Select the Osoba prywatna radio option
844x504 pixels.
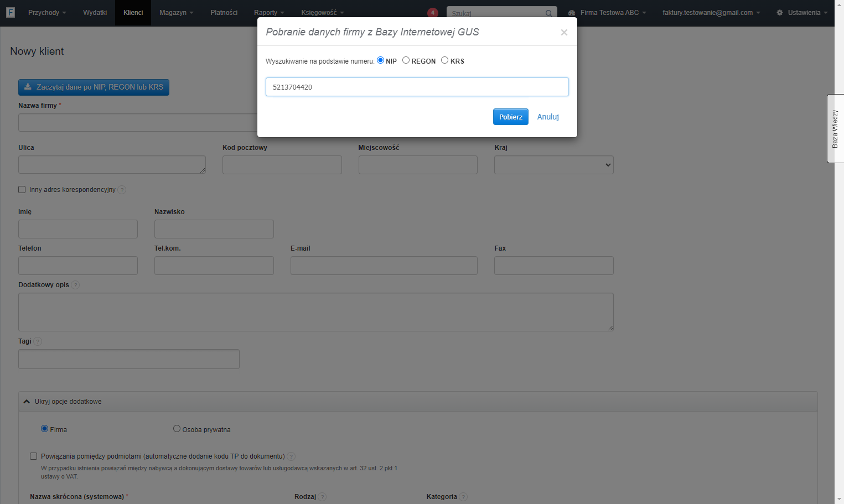(177, 429)
